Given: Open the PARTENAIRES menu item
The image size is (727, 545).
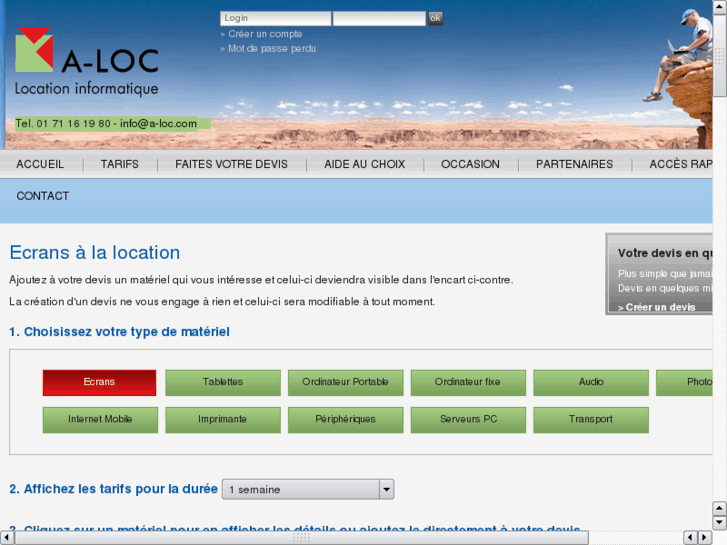Looking at the screenshot, I should pyautogui.click(x=574, y=164).
